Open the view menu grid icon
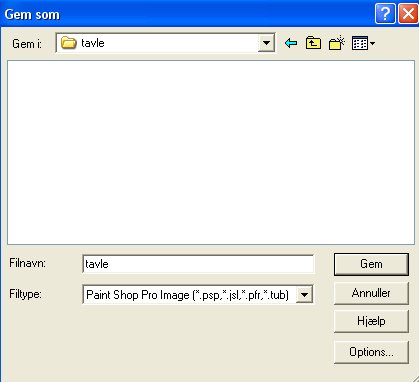 coord(360,43)
